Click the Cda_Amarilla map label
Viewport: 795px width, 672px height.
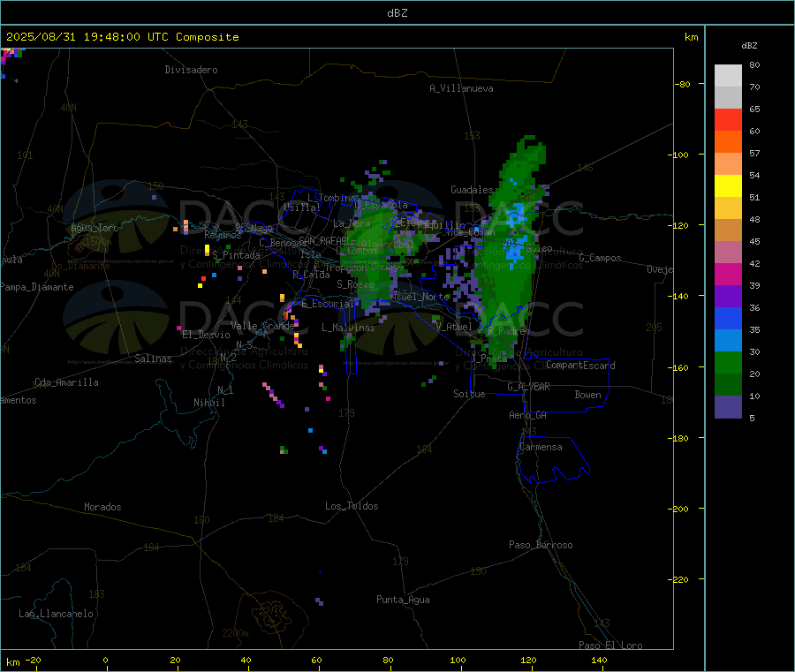[66, 382]
